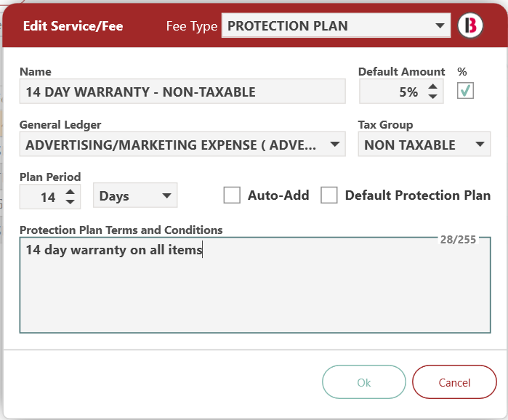Click the Plan Period label

(50, 177)
